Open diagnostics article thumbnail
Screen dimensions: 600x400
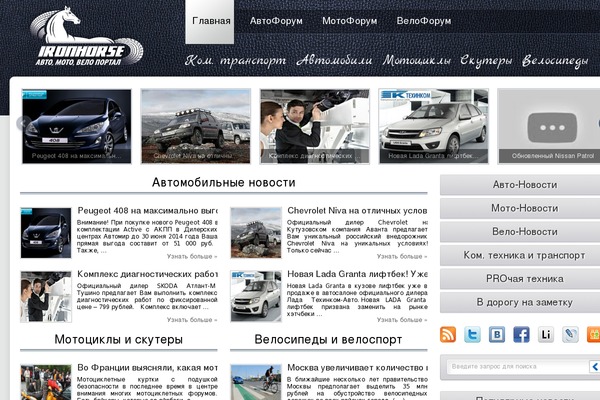coord(46,297)
